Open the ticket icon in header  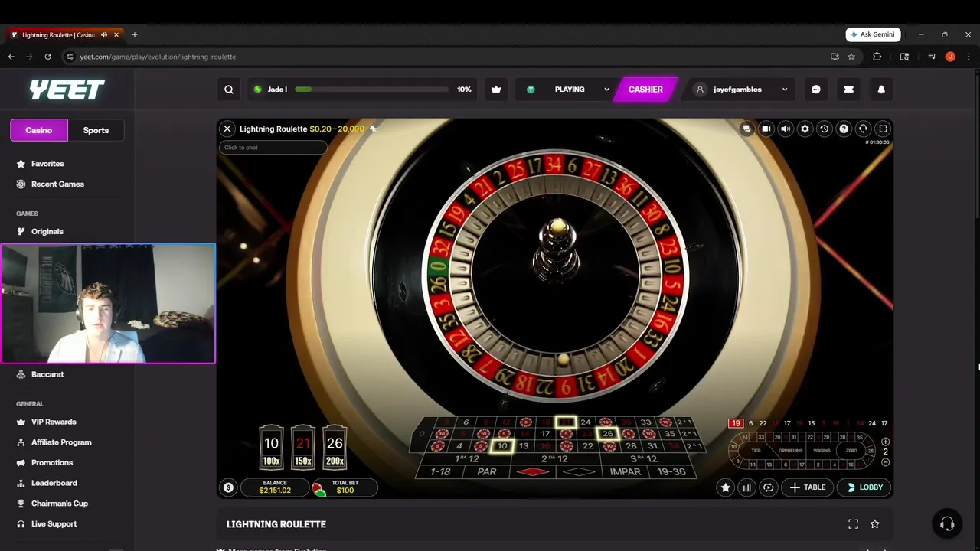click(848, 90)
